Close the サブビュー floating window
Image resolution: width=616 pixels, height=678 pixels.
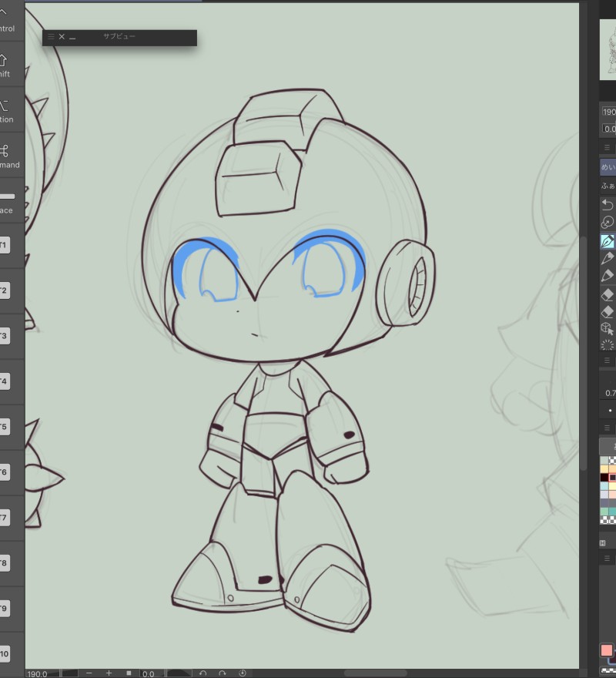62,37
